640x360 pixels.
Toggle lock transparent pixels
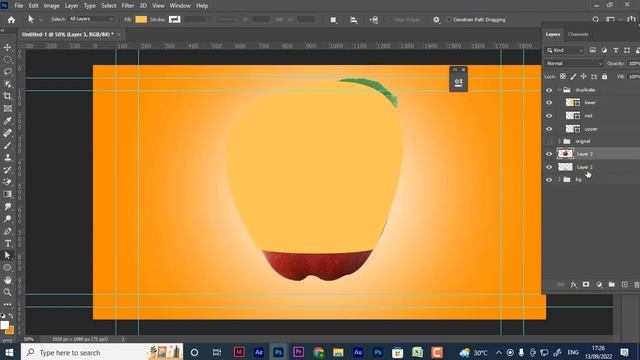(x=563, y=76)
